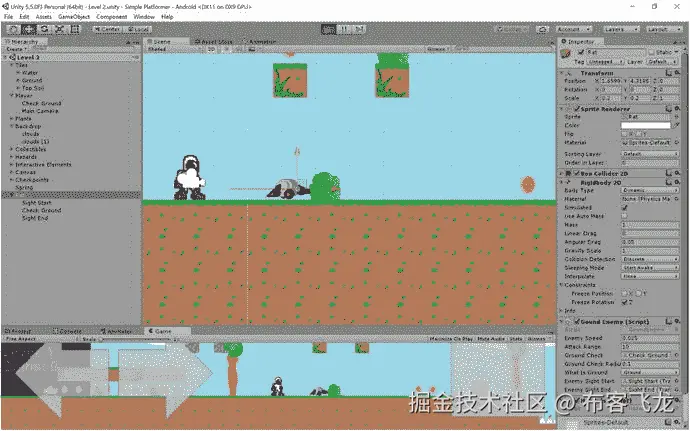Open the Collision Detection dropdown
Image resolution: width=690 pixels, height=431 pixels.
[x=650, y=259]
